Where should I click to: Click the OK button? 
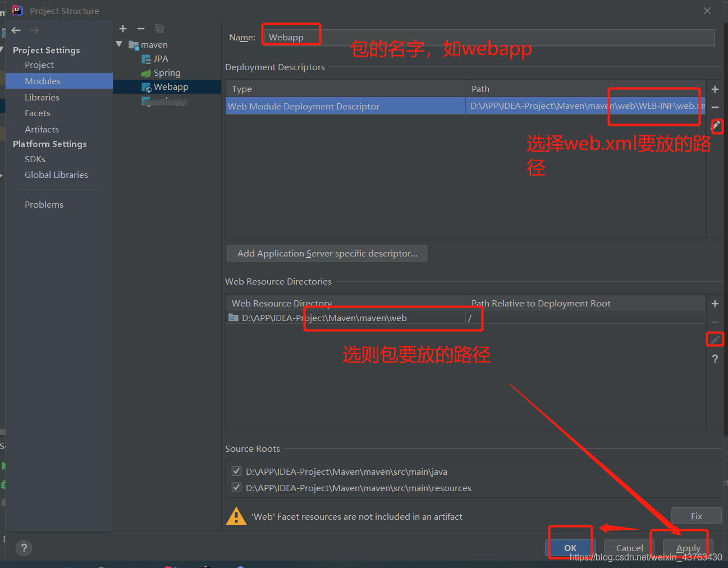570,548
